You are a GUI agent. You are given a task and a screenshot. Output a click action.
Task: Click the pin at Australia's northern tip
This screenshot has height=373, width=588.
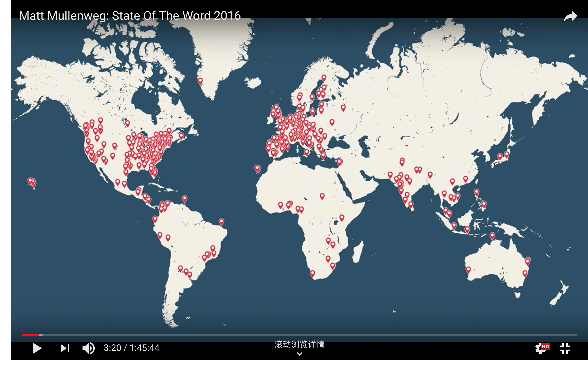[x=492, y=236]
